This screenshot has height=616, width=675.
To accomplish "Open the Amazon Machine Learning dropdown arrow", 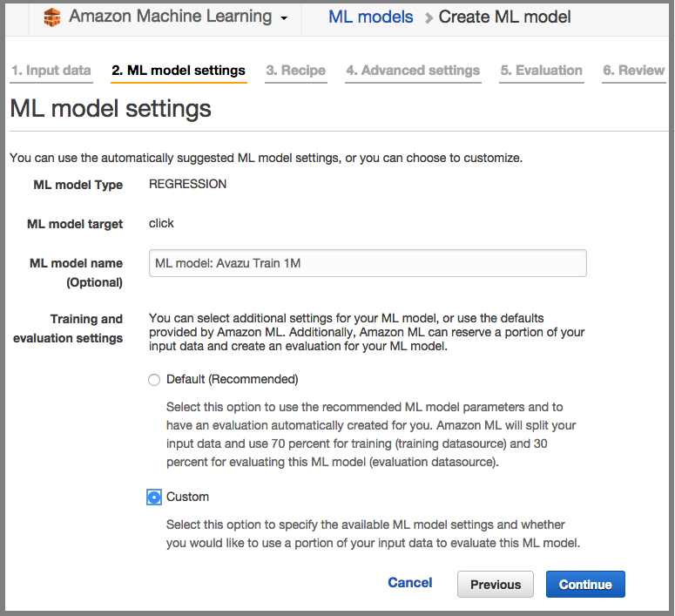I will pyautogui.click(x=284, y=18).
